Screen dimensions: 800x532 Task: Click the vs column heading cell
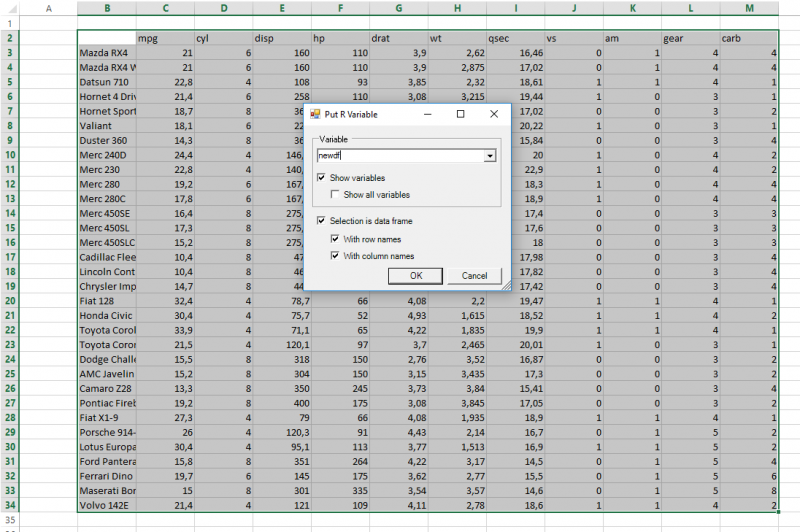coord(574,38)
